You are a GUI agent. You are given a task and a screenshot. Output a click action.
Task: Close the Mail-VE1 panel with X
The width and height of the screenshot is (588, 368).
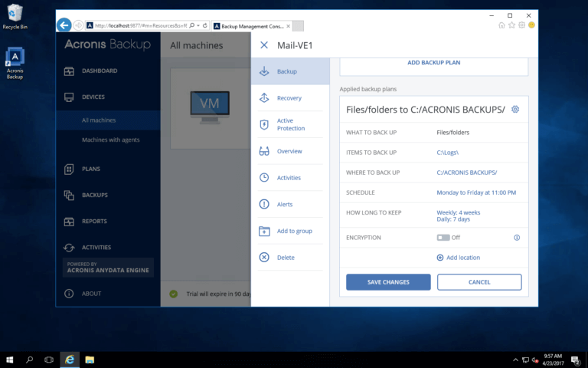pyautogui.click(x=264, y=45)
